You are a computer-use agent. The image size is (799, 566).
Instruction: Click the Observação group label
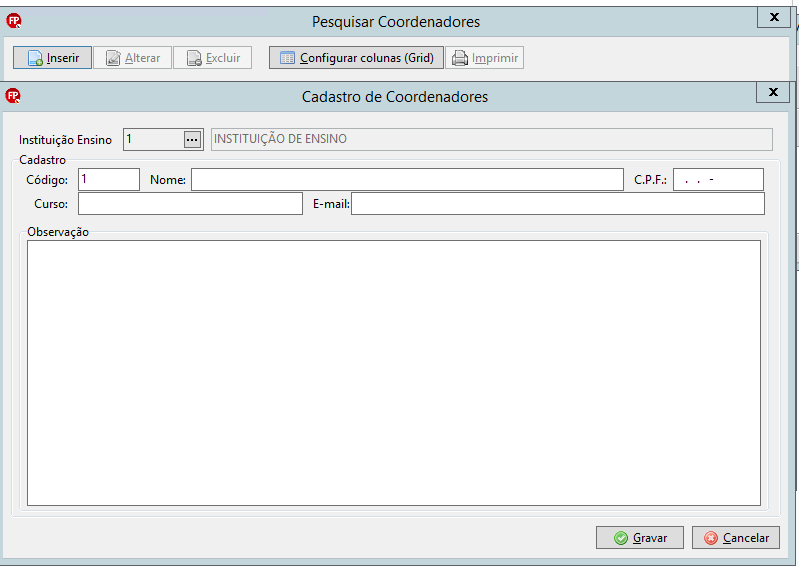(x=58, y=232)
